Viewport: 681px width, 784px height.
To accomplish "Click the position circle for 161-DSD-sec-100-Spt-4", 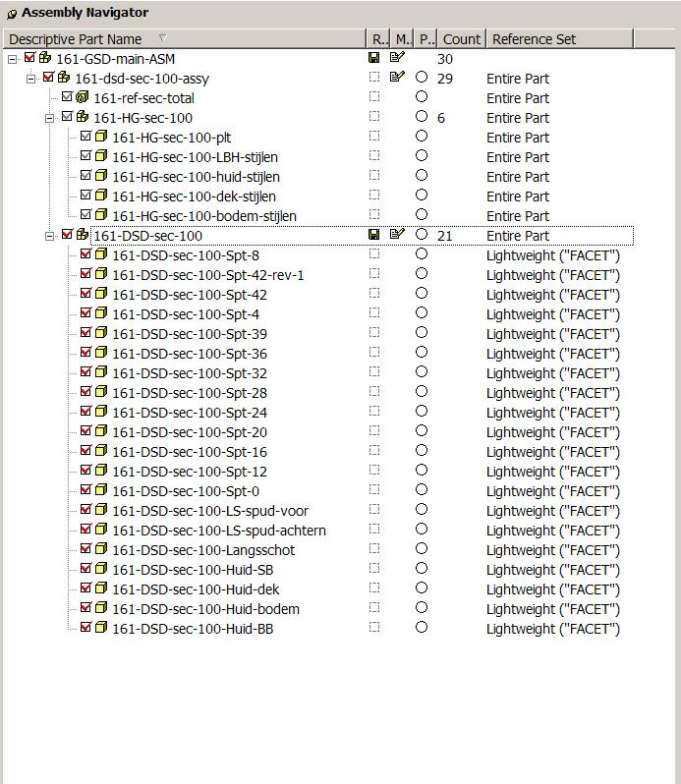I will (x=422, y=313).
